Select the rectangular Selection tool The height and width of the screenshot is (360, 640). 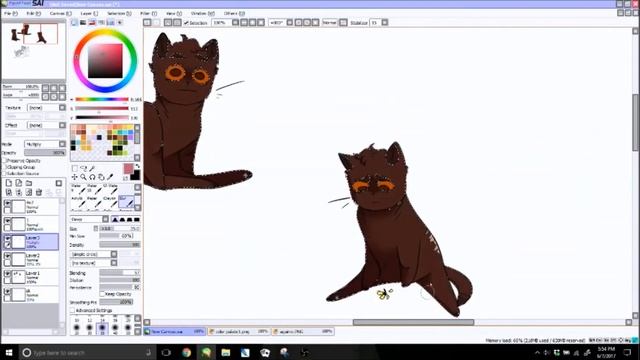click(74, 168)
